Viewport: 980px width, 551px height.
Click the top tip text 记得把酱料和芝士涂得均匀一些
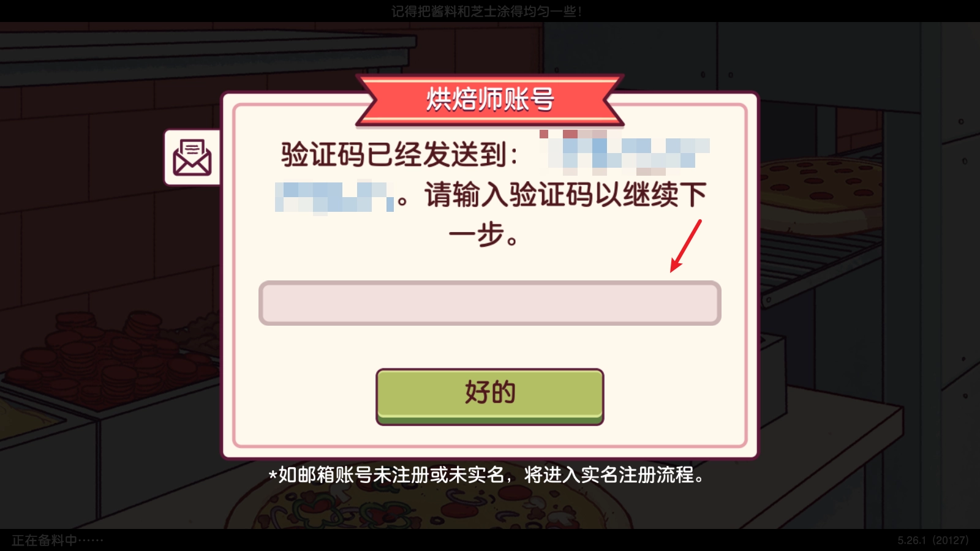coord(486,11)
